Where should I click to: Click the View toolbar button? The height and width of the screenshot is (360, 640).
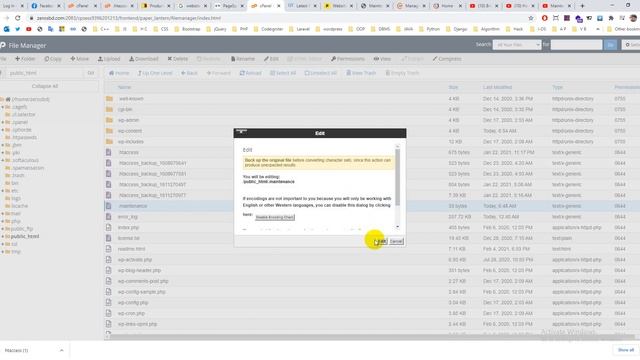[382, 59]
